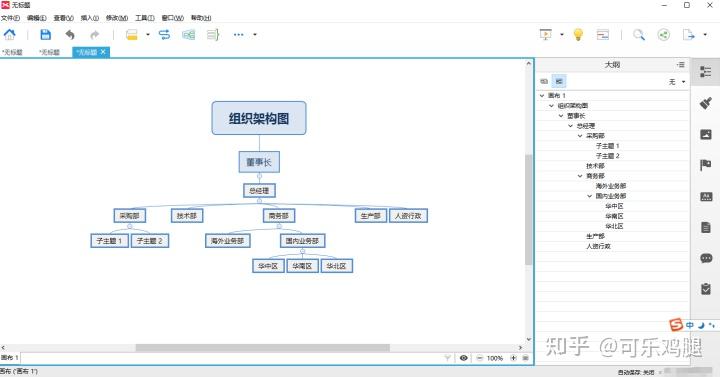Open the 插入 (Insert) menu
This screenshot has width=720, height=377.
[x=90, y=18]
